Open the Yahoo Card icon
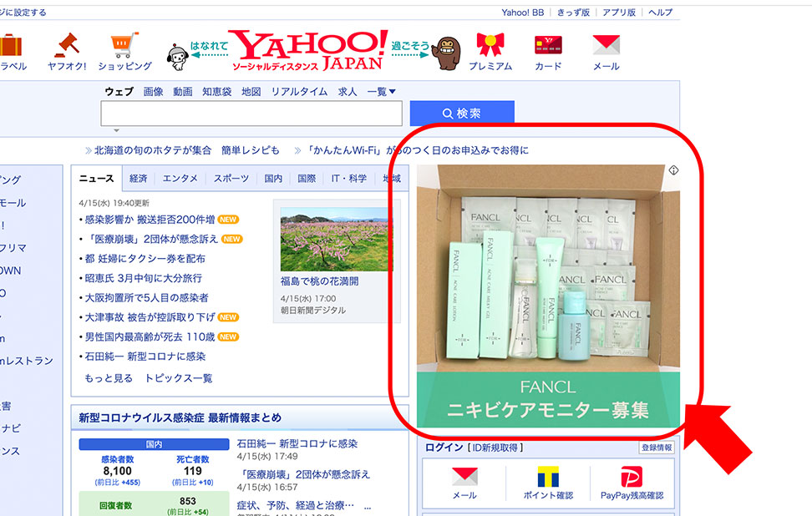The width and height of the screenshot is (812, 516). (548, 45)
